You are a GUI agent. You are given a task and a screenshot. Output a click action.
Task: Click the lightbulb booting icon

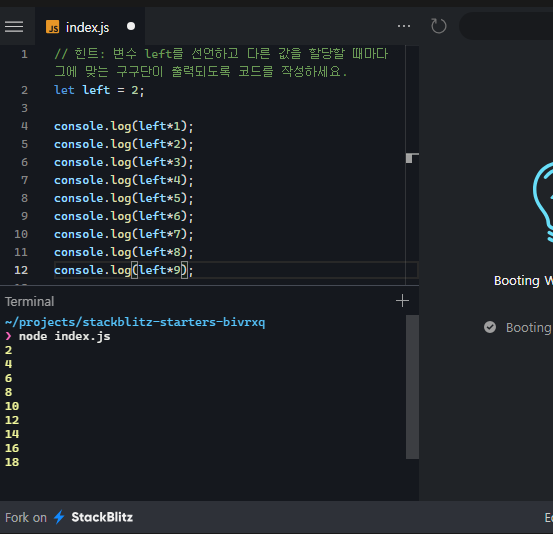543,202
